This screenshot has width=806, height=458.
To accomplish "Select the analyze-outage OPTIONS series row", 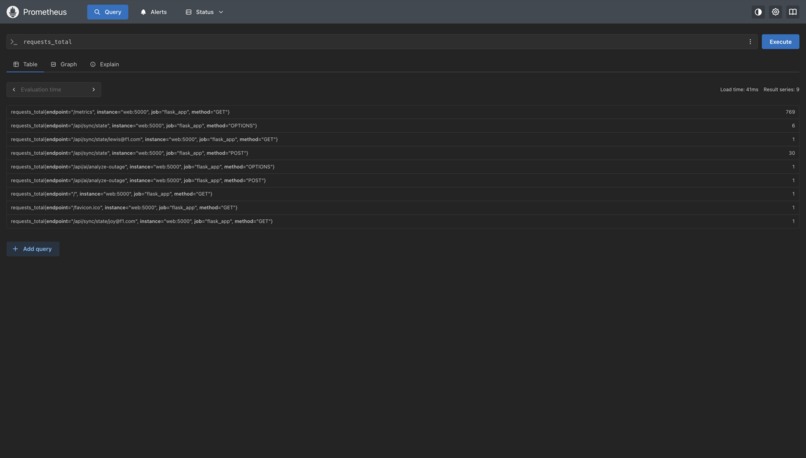I will click(x=402, y=167).
